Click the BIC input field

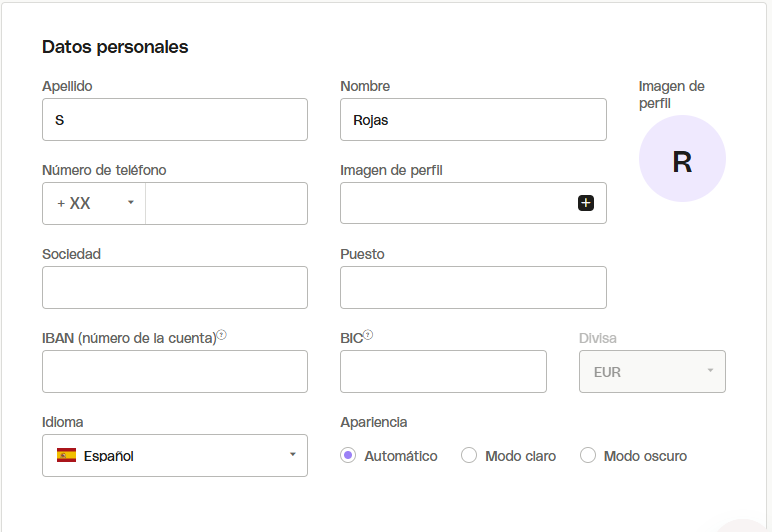tap(443, 372)
